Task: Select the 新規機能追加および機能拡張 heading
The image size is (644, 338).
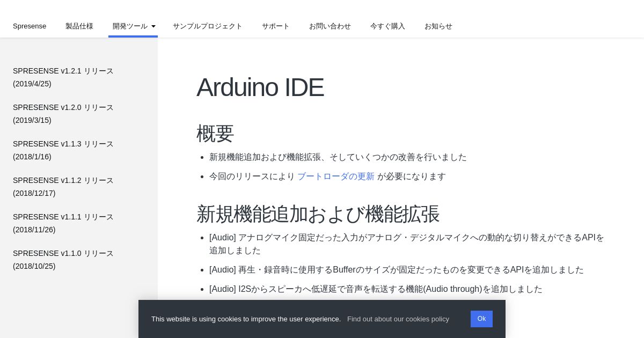Action: [x=318, y=214]
